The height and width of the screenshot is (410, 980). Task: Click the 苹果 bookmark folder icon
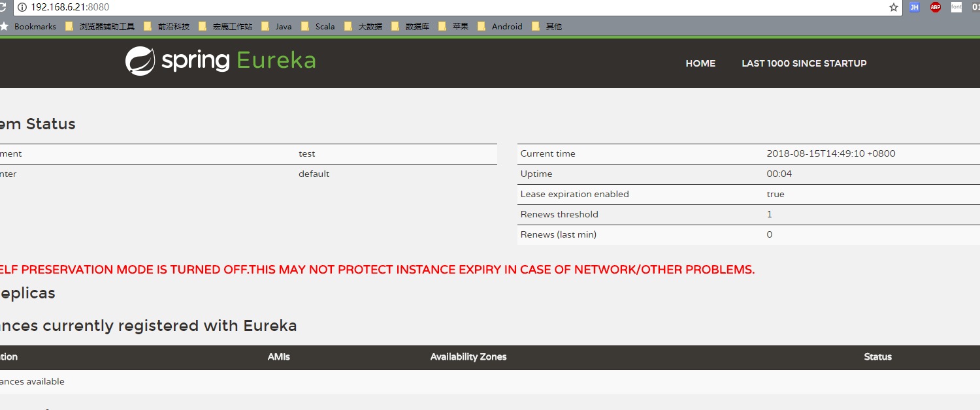coord(442,26)
